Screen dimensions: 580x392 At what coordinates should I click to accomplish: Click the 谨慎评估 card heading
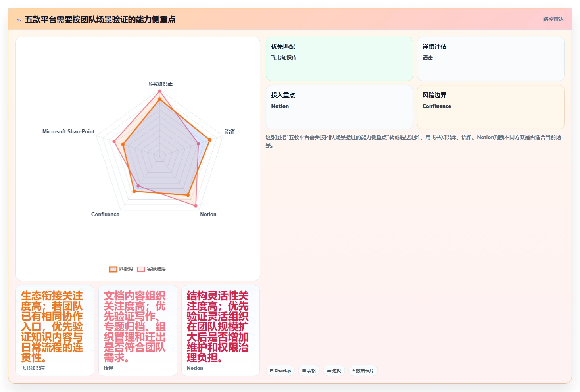(x=434, y=46)
